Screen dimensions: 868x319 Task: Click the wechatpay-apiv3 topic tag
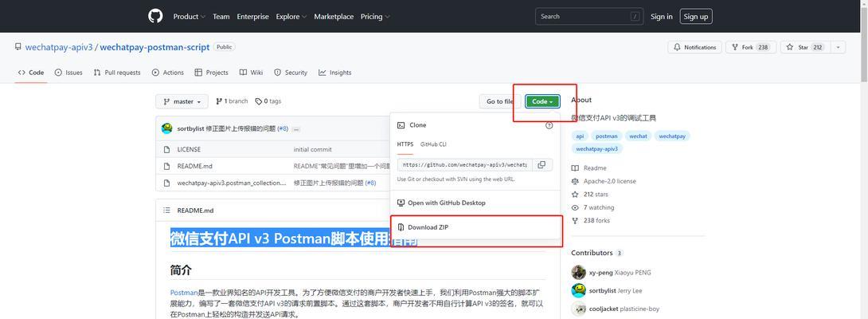tap(597, 148)
